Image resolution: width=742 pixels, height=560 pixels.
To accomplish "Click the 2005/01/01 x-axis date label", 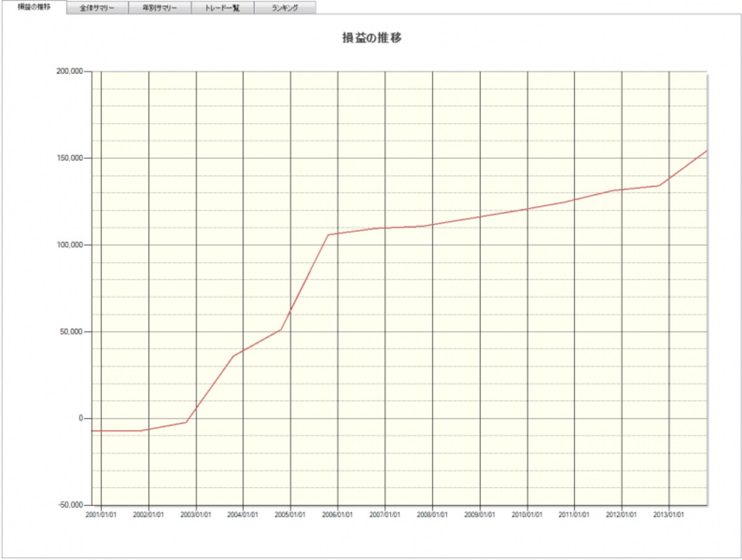I will (x=291, y=514).
